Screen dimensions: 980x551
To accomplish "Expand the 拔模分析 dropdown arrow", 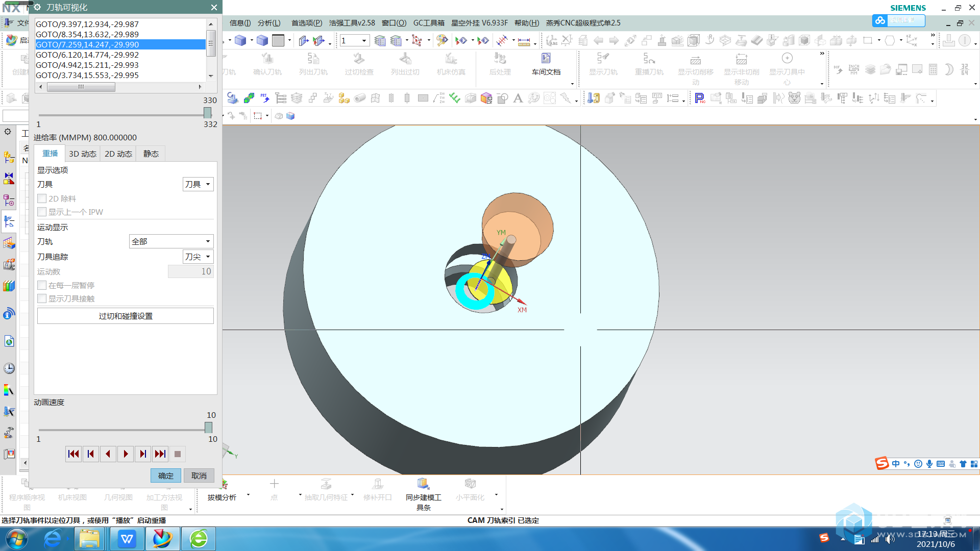I will click(x=248, y=494).
